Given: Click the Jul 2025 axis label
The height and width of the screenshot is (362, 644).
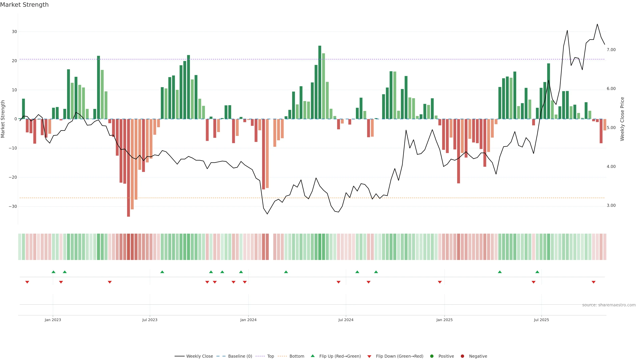Looking at the screenshot, I should [541, 320].
